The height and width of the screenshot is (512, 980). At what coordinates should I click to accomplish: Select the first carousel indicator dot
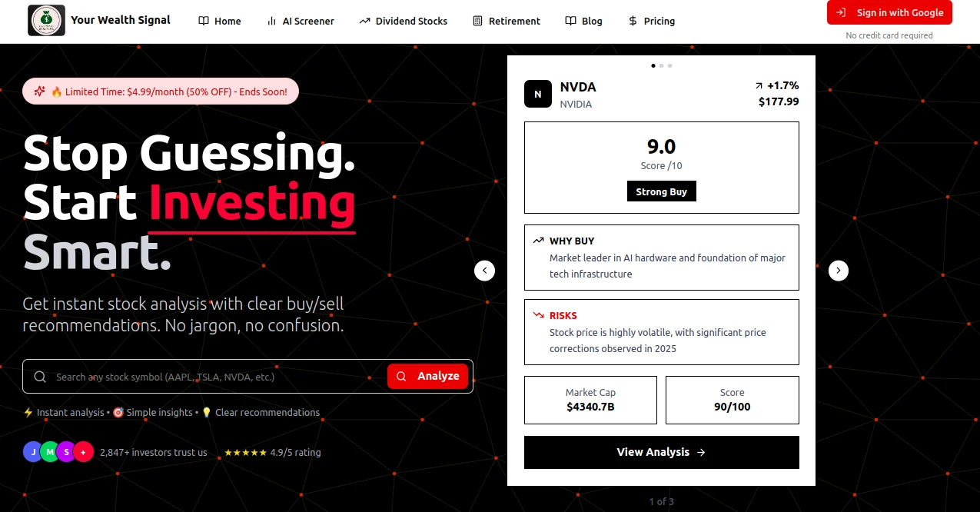(653, 65)
